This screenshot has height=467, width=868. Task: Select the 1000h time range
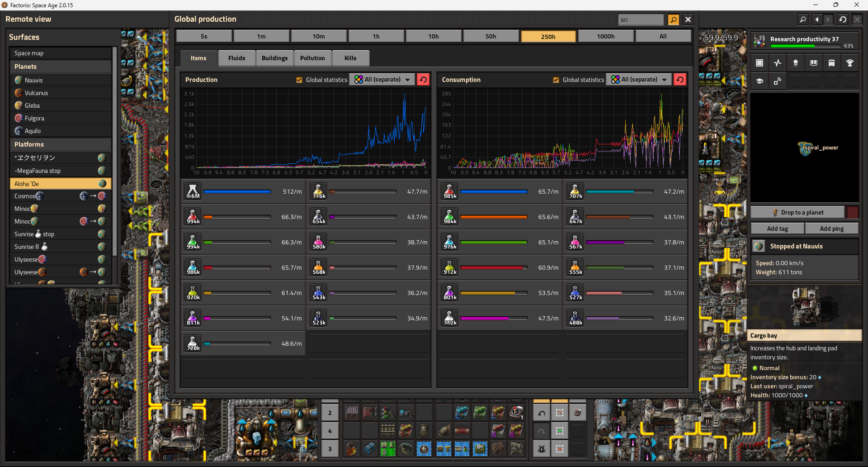pyautogui.click(x=605, y=37)
